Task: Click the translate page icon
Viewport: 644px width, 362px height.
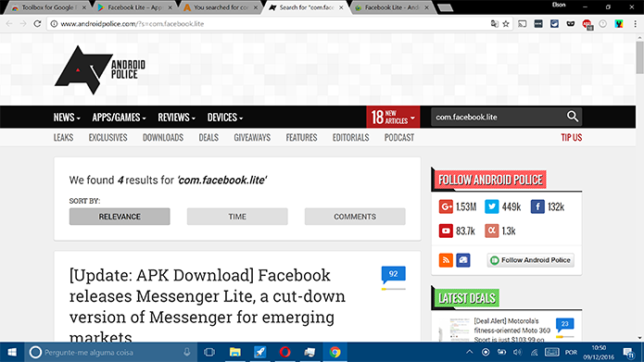Action: (495, 24)
